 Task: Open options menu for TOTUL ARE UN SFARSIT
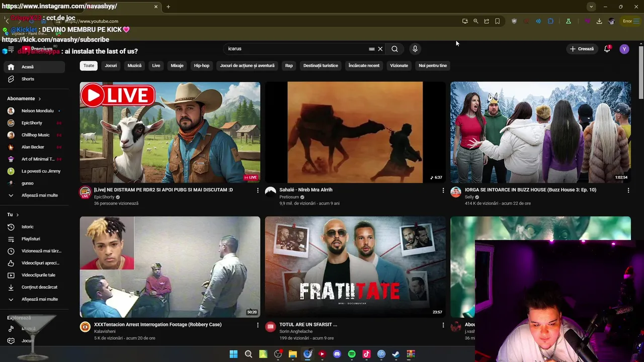pyautogui.click(x=443, y=325)
